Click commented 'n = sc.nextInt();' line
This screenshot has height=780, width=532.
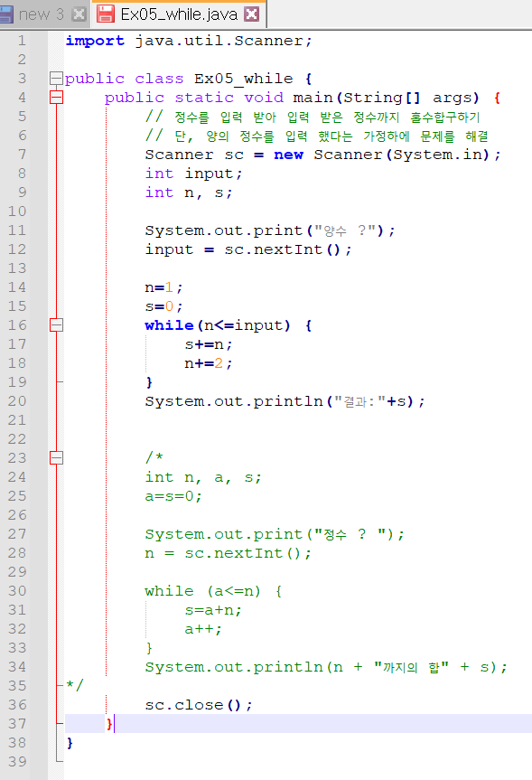pos(229,553)
